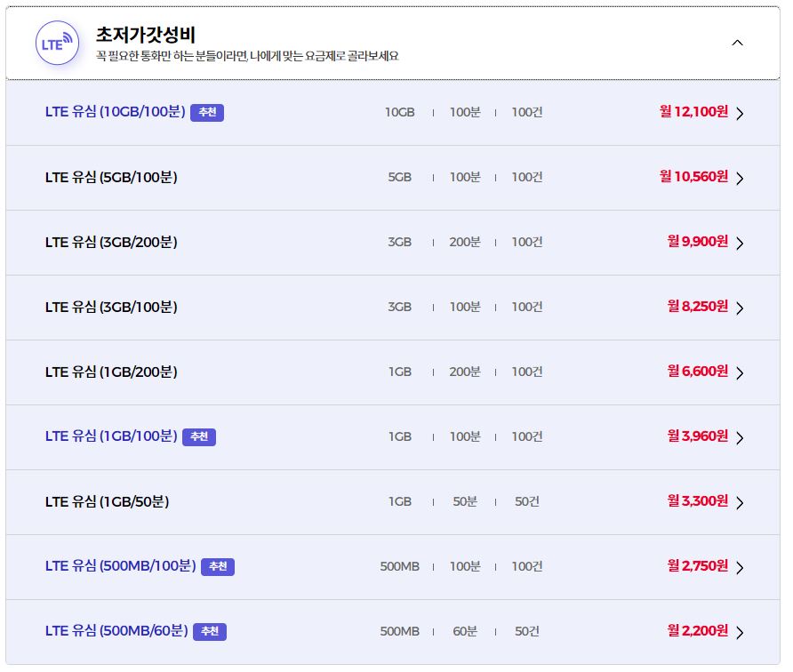Open LTE 유심 (500MB/100분) plan link

click(120, 566)
